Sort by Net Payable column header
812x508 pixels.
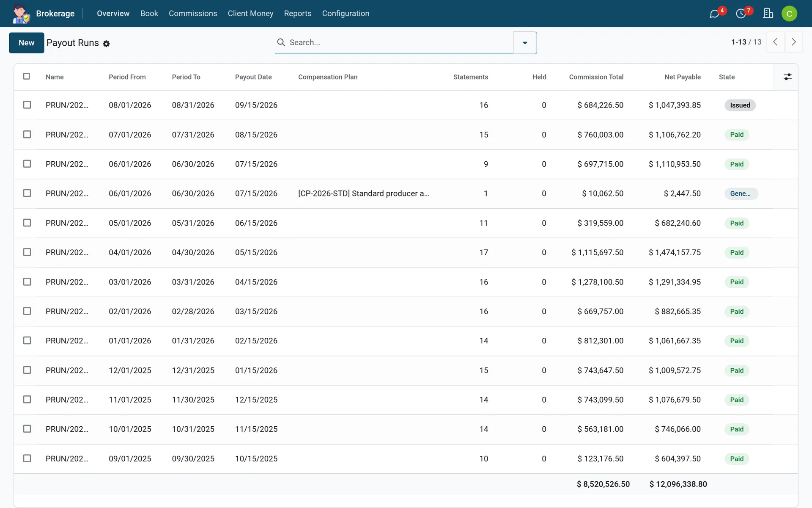tap(682, 77)
